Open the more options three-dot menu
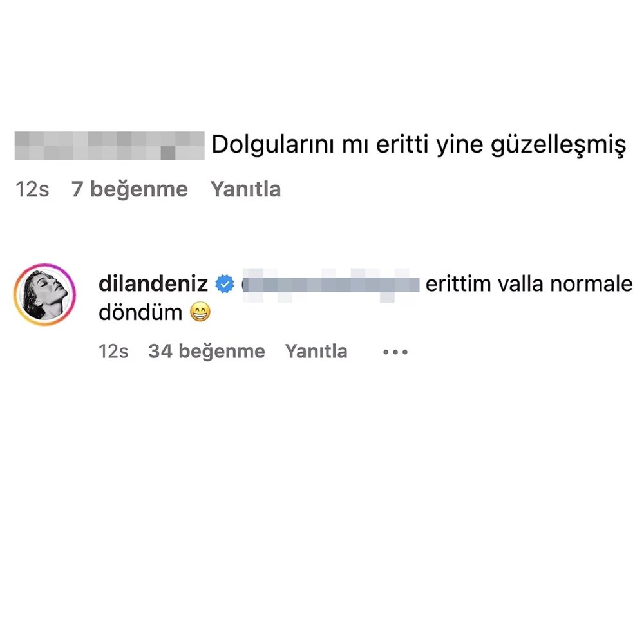The image size is (644, 644). 395,352
